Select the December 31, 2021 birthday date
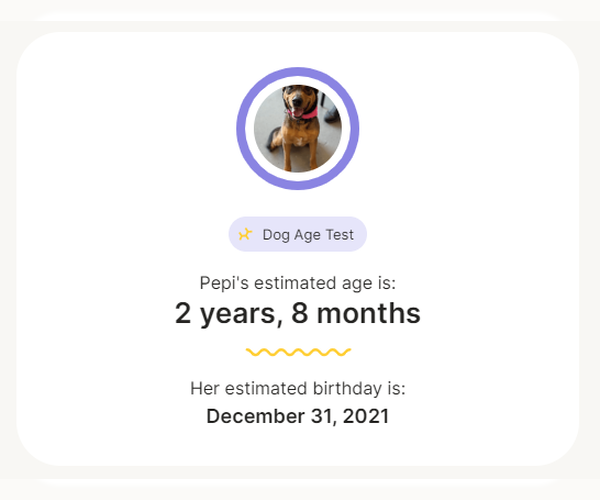This screenshot has height=500, width=600. pyautogui.click(x=298, y=416)
